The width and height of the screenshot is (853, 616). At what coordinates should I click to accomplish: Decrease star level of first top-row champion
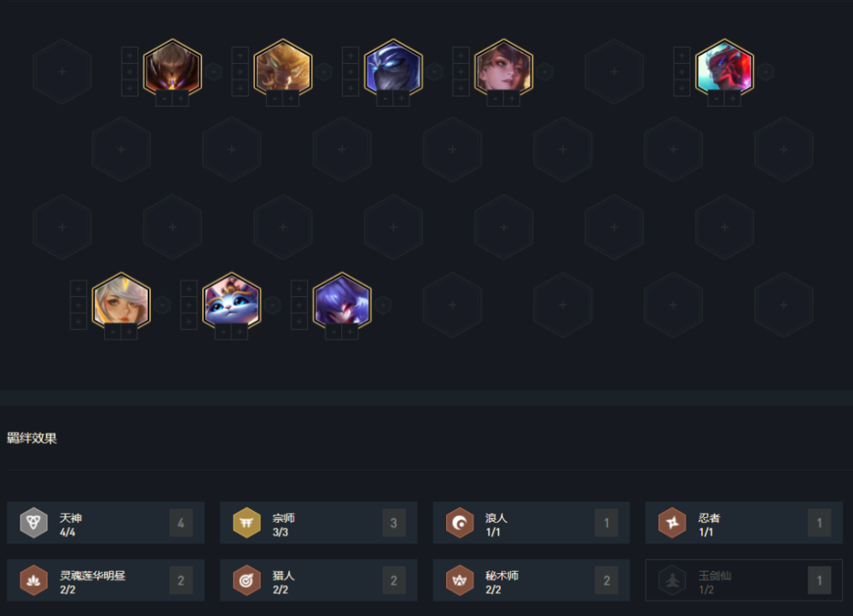(x=165, y=98)
